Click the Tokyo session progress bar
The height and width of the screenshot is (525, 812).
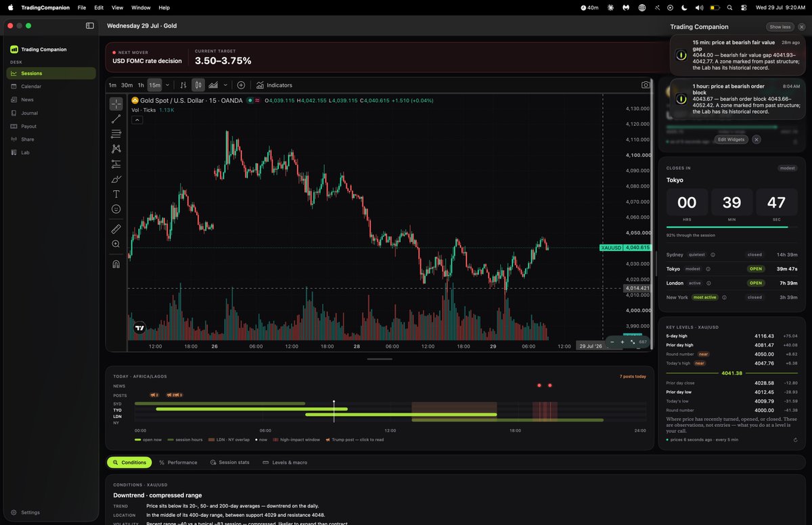[x=732, y=227]
